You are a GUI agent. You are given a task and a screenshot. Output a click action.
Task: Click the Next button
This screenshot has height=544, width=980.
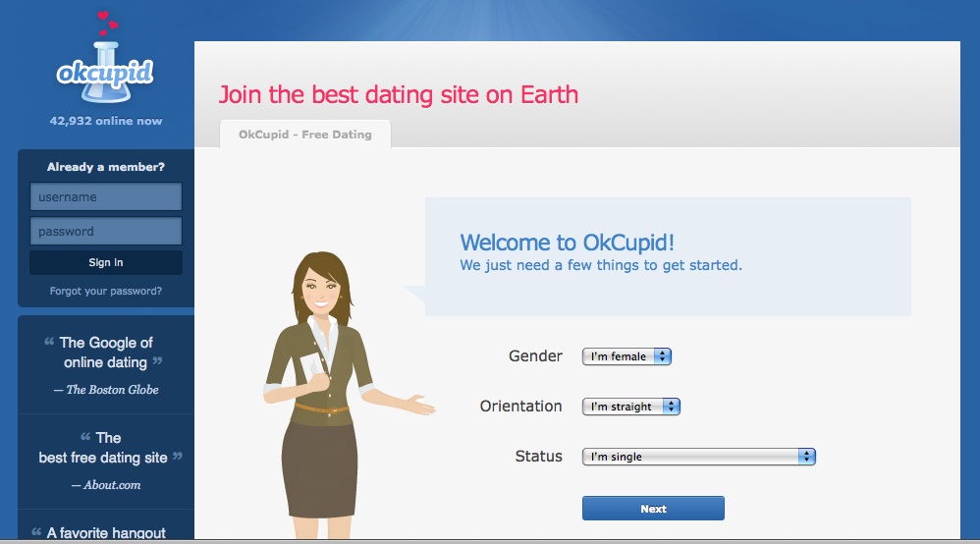click(x=653, y=509)
